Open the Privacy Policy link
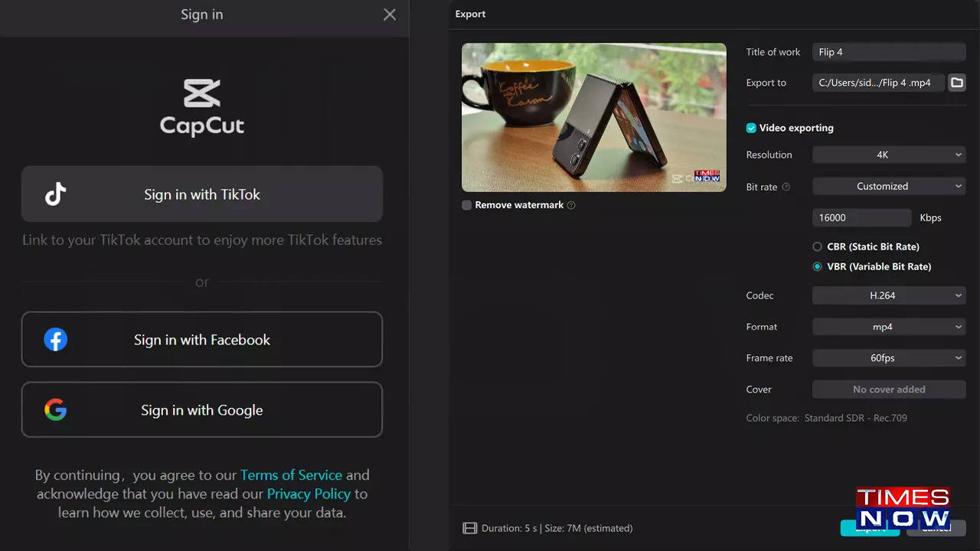The height and width of the screenshot is (551, 980). [x=309, y=494]
